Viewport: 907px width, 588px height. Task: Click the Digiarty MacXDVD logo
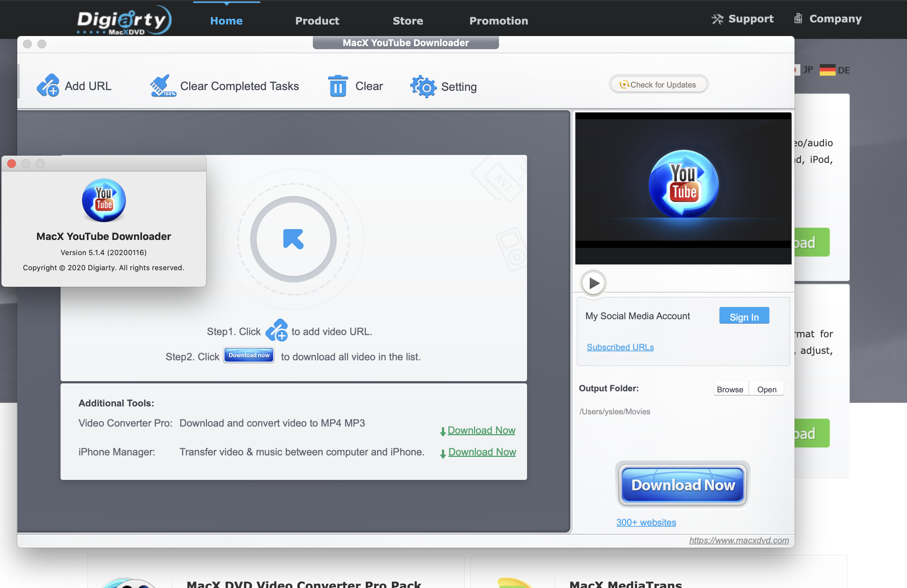(124, 20)
